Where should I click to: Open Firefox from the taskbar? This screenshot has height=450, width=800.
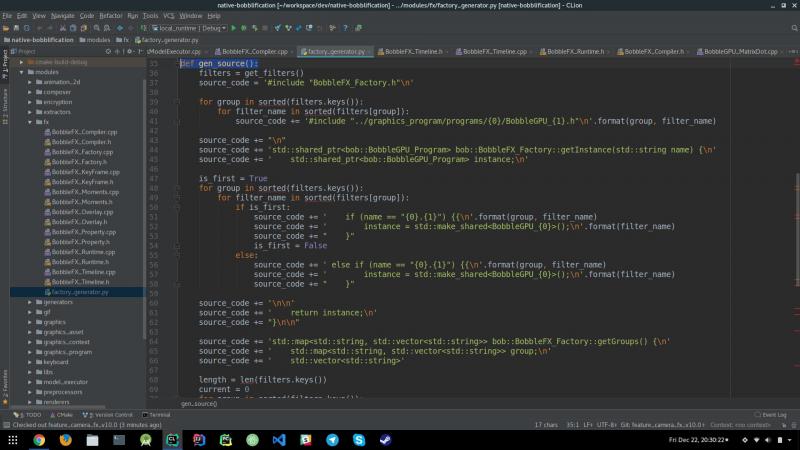coord(65,439)
